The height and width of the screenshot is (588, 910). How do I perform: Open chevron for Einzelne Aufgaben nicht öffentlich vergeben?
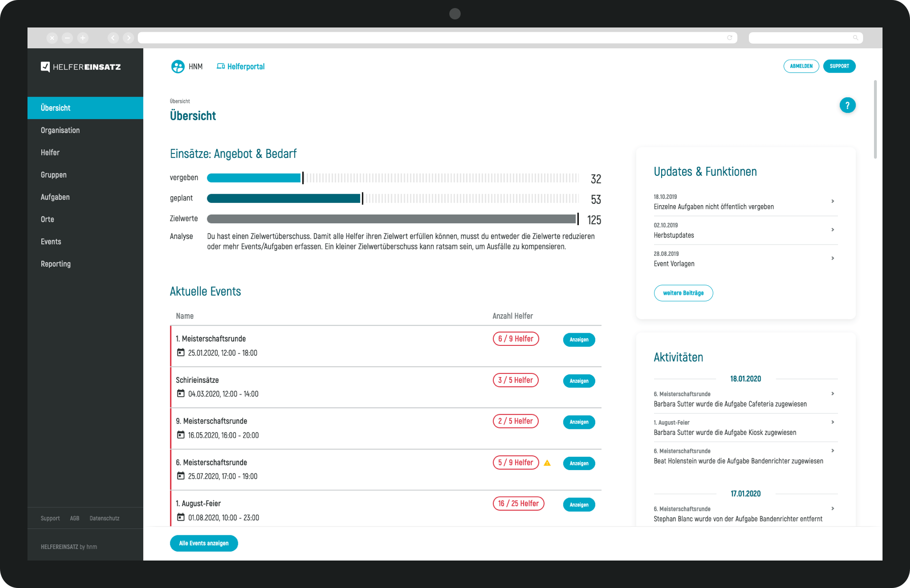[x=833, y=201]
